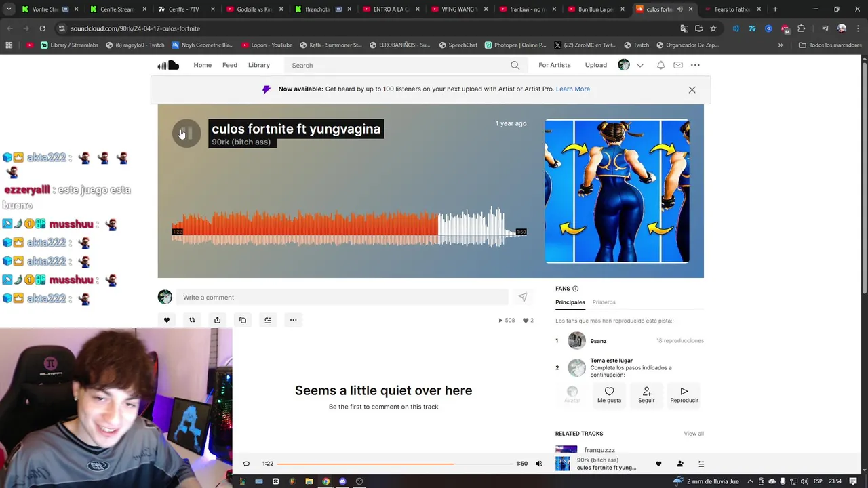
Task: Follow the Learn More link in the banner
Action: click(x=573, y=89)
